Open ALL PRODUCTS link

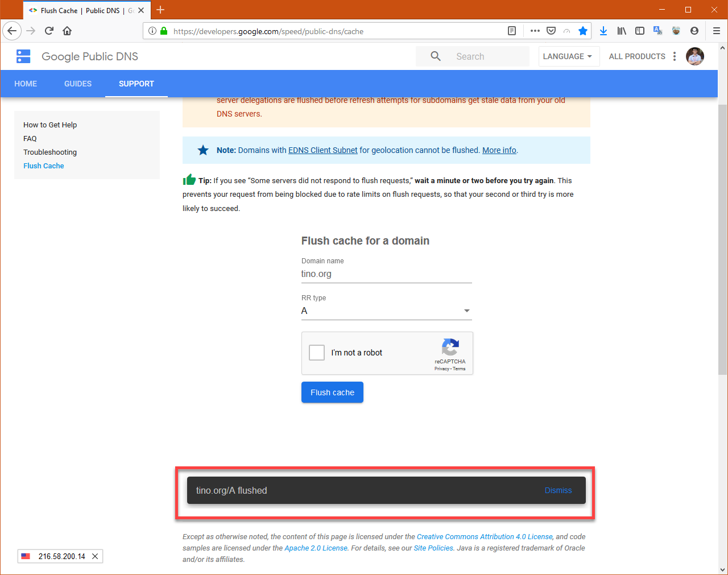click(637, 56)
